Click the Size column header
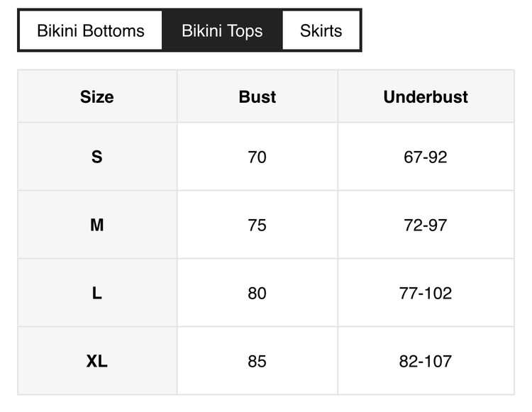Screen dimensions: 532x412 pos(97,97)
